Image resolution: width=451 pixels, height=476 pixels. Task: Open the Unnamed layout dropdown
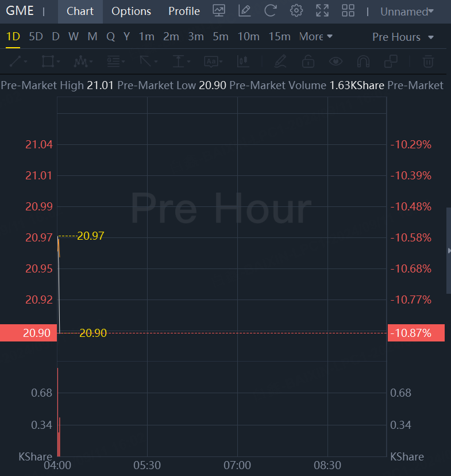tap(407, 11)
